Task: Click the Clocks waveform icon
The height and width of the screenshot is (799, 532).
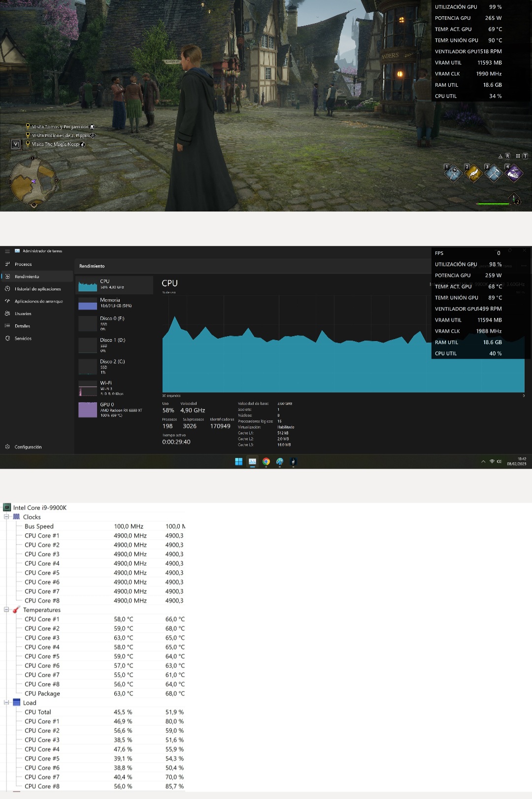Action: click(x=16, y=517)
